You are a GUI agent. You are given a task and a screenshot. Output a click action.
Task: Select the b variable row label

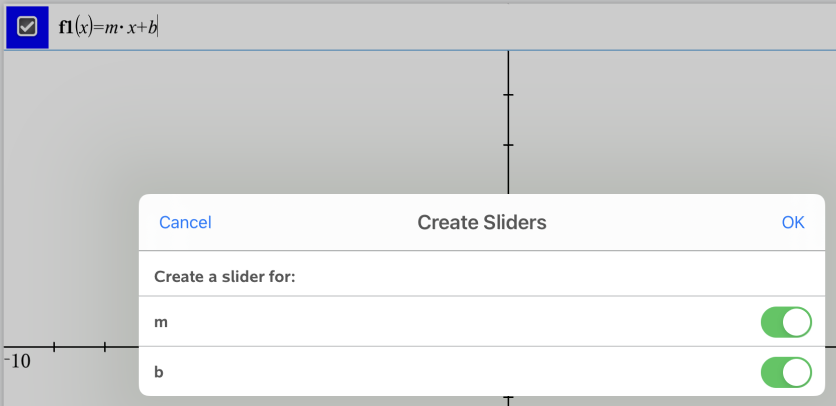pos(159,373)
